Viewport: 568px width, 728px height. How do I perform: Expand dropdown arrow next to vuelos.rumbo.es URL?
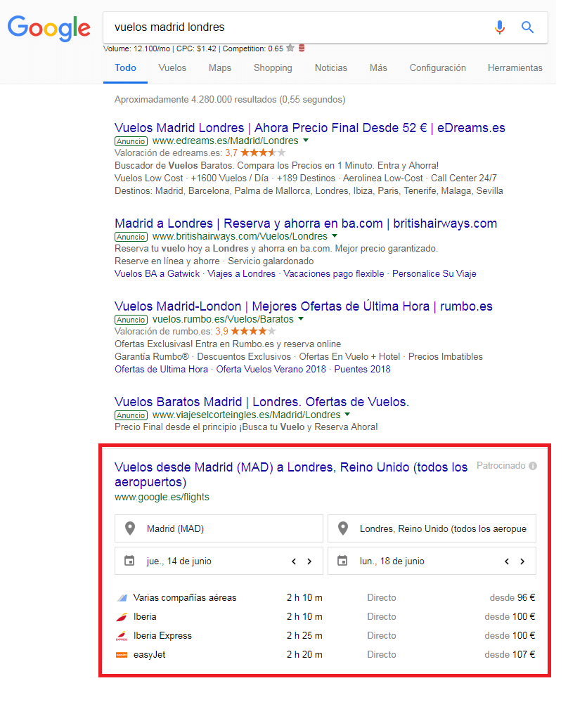(301, 319)
